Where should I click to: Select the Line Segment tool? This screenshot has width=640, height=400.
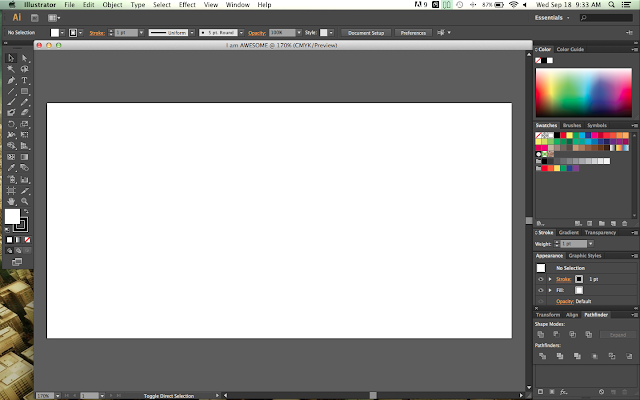11,91
